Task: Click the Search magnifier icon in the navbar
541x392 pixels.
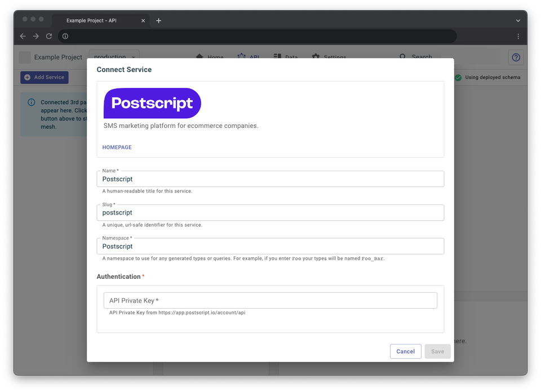Action: coord(402,57)
